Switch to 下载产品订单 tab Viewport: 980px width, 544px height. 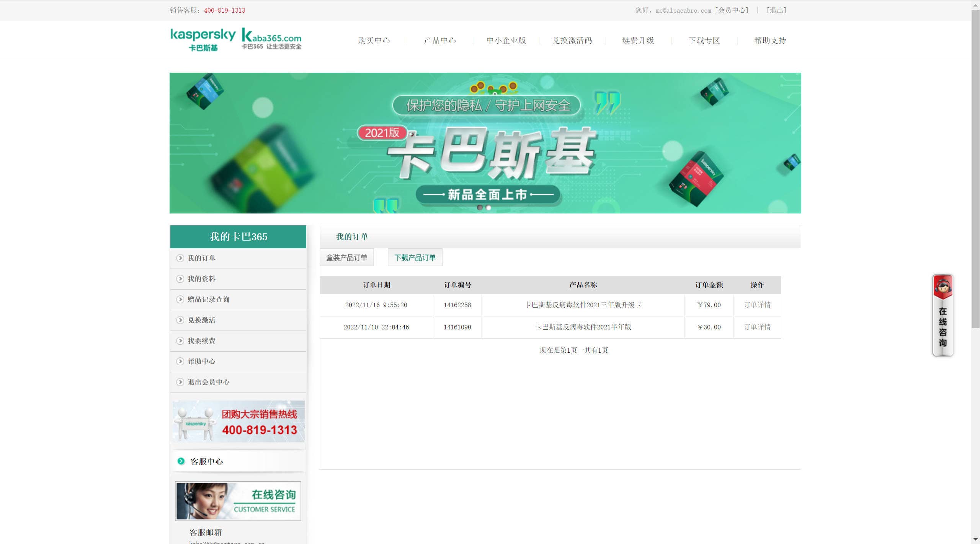click(415, 257)
